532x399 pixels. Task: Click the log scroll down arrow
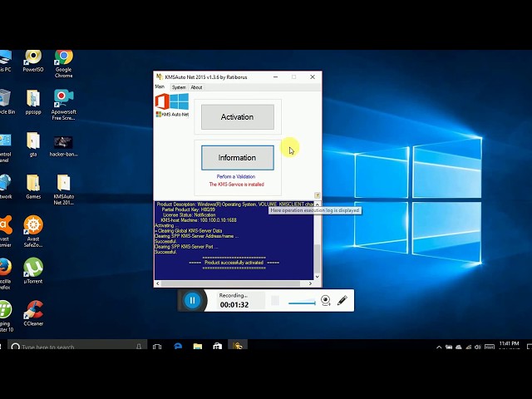point(318,277)
